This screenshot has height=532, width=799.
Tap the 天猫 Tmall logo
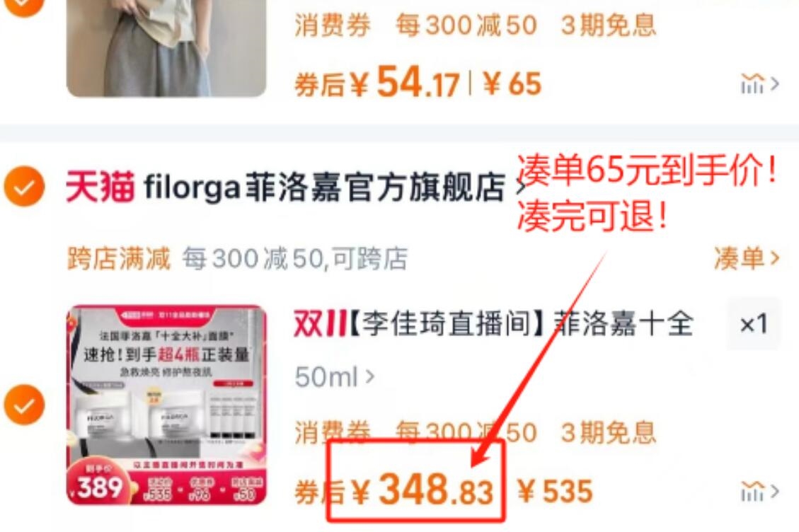tap(100, 187)
